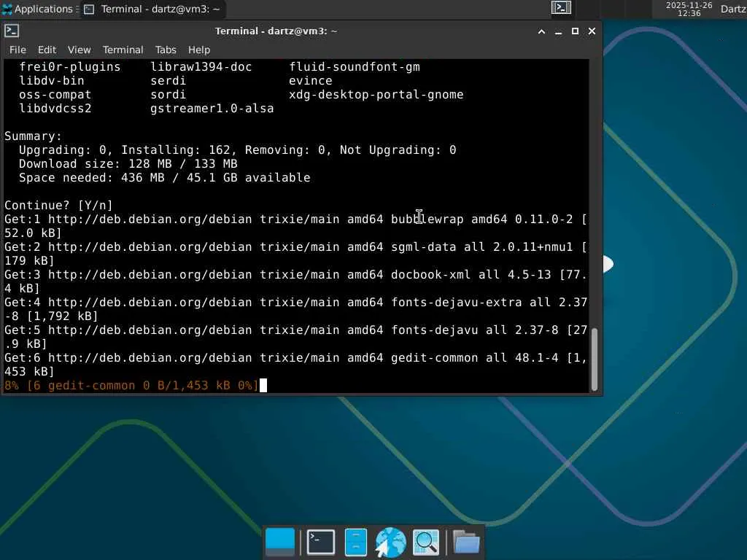Click Show Desktop icon in the dock
Viewport: 747px width, 560px height.
[x=280, y=542]
